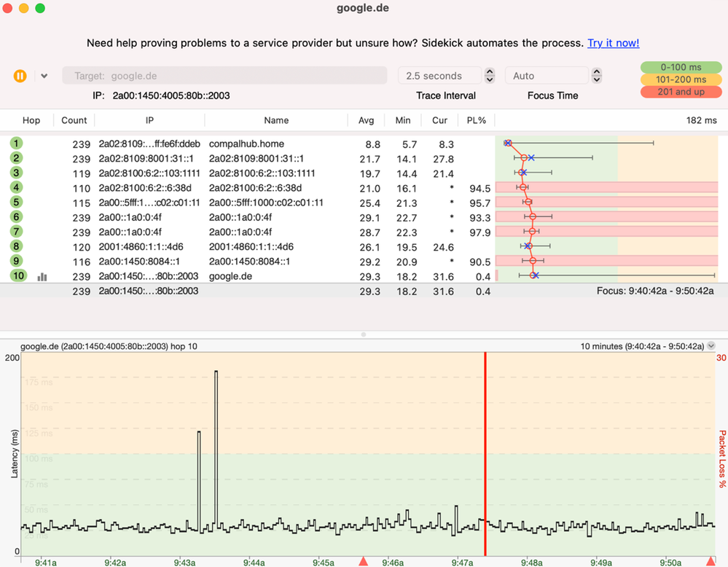
Task: Click the orange 101-200 ms legend swatch
Action: click(x=681, y=79)
